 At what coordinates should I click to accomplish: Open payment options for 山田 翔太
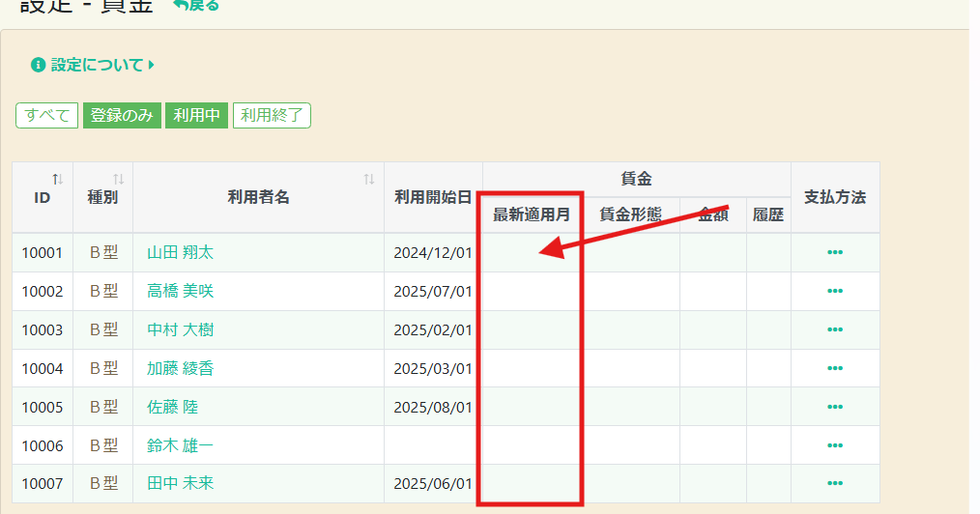point(835,252)
